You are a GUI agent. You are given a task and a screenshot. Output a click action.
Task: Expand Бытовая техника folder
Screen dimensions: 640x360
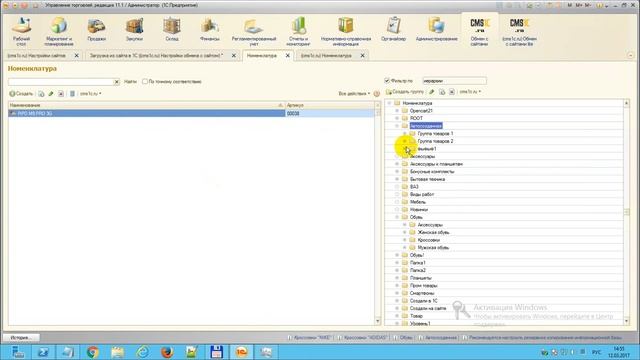[x=397, y=179]
